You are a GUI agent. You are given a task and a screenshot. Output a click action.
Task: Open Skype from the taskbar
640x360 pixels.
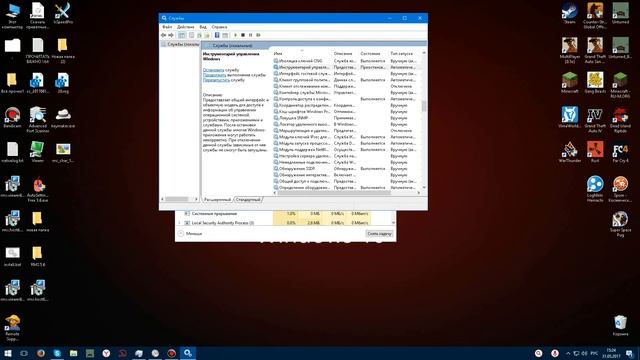[x=57, y=353]
